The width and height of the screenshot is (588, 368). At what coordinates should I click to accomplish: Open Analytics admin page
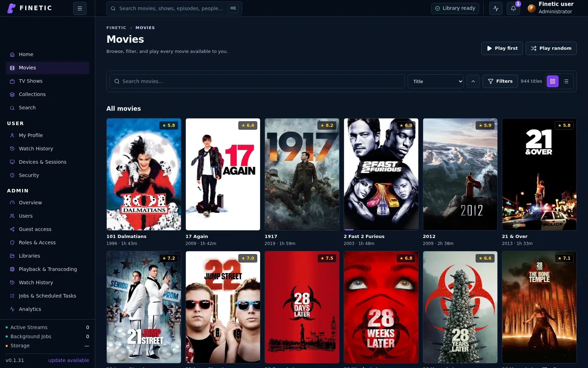[x=47, y=309]
